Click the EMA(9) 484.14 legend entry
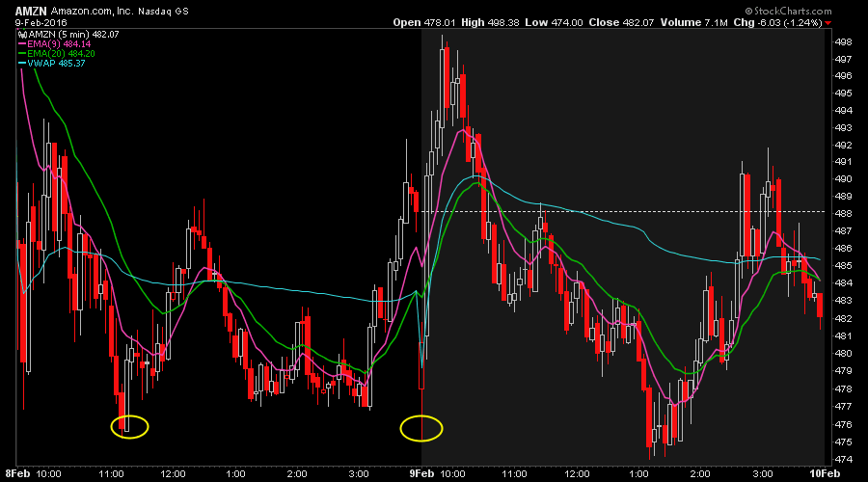 point(59,43)
